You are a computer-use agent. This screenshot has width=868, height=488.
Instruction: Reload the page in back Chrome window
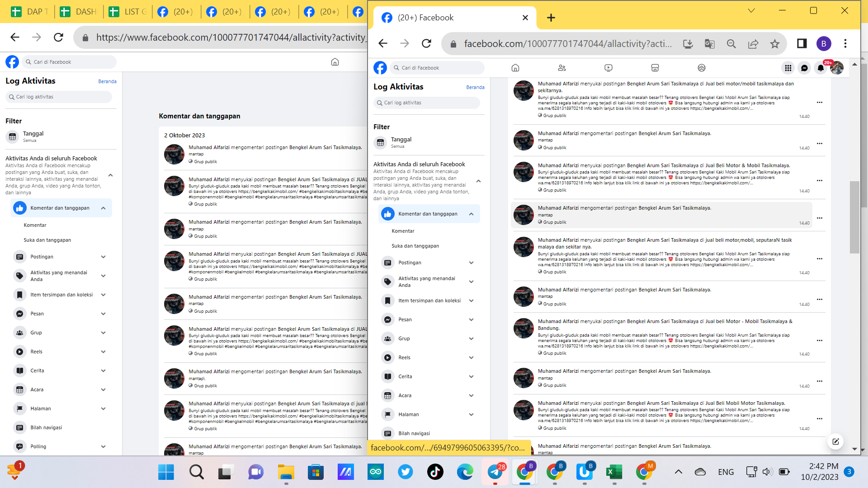point(58,37)
